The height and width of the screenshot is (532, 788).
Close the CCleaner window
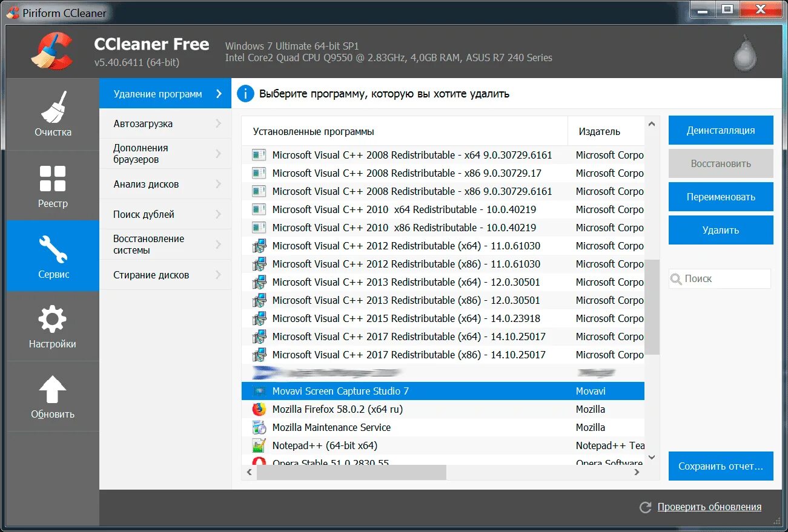tap(761, 9)
